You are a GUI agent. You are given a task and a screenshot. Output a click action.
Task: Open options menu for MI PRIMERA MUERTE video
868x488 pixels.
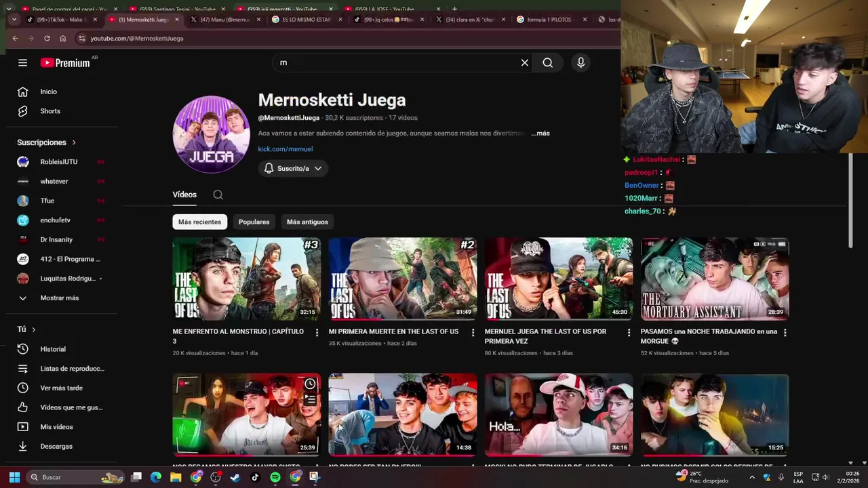tap(473, 332)
